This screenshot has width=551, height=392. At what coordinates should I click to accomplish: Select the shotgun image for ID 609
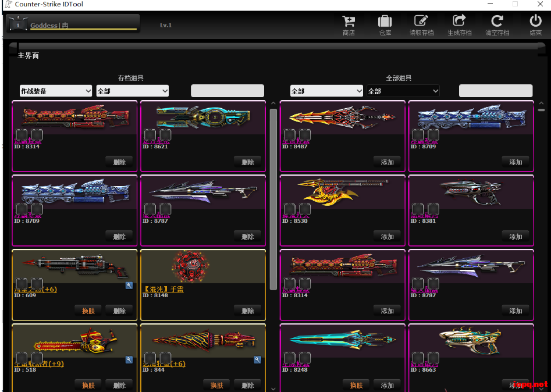pyautogui.click(x=75, y=267)
